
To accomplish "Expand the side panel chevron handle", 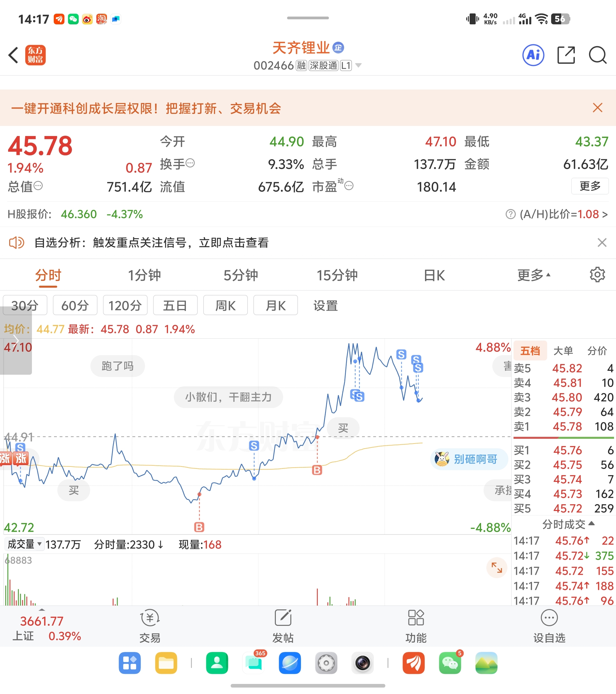I will click(x=16, y=340).
